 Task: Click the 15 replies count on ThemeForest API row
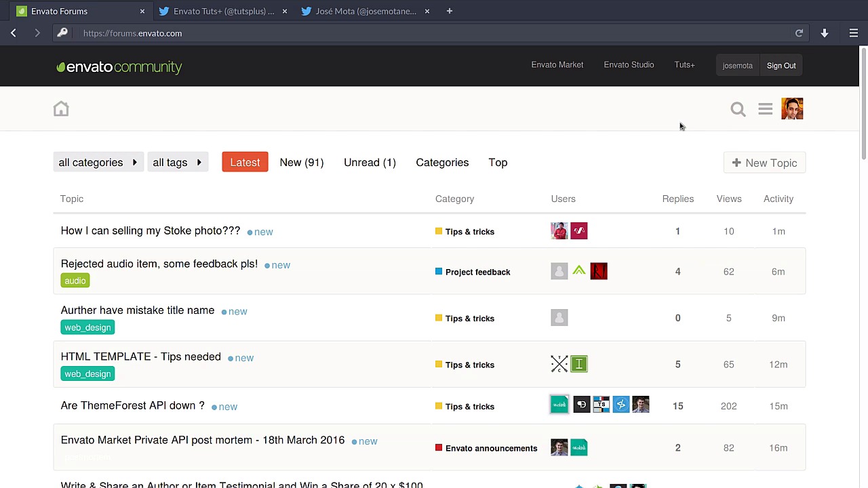tap(677, 406)
